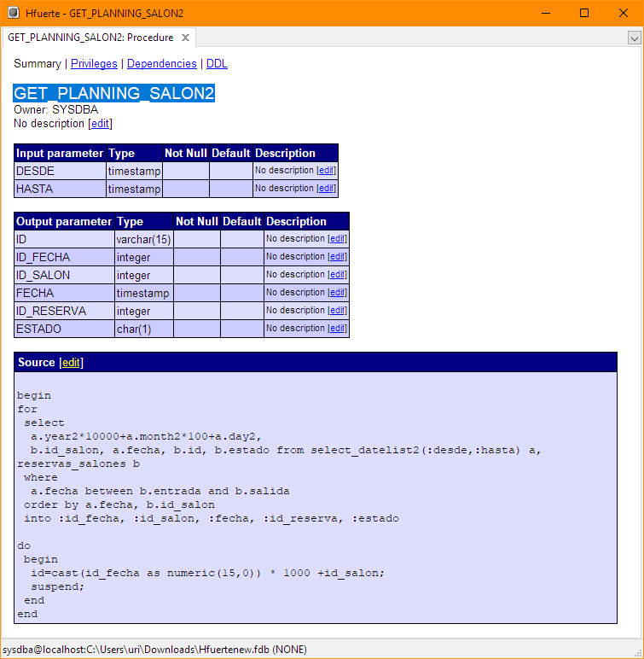Click the varchar(15) type cell
644x659 pixels.
coord(143,240)
